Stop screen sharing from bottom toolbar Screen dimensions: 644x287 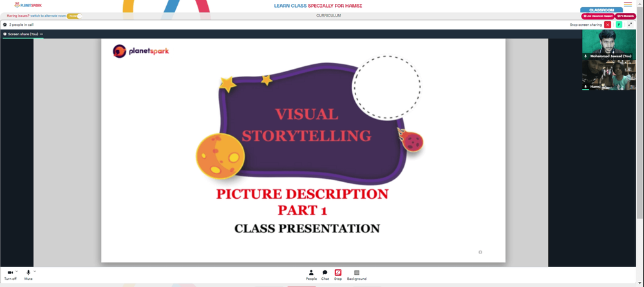(x=338, y=275)
